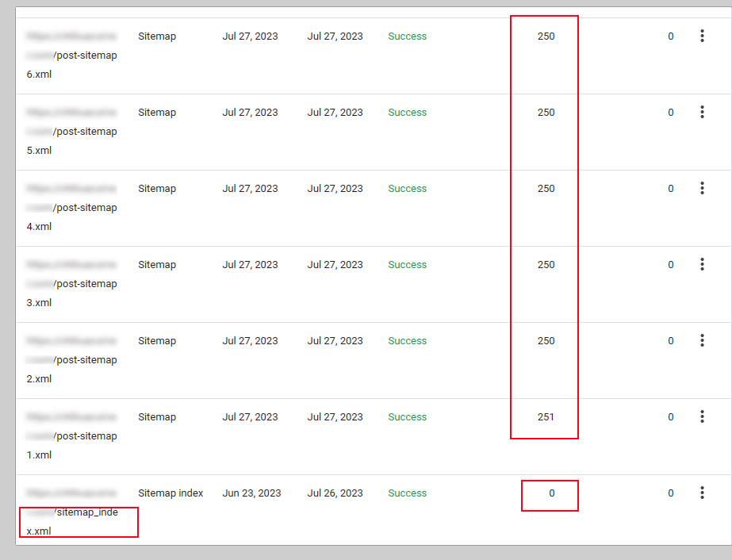Click Success status of sitemap_index.xml row
The image size is (732, 560).
click(x=407, y=493)
